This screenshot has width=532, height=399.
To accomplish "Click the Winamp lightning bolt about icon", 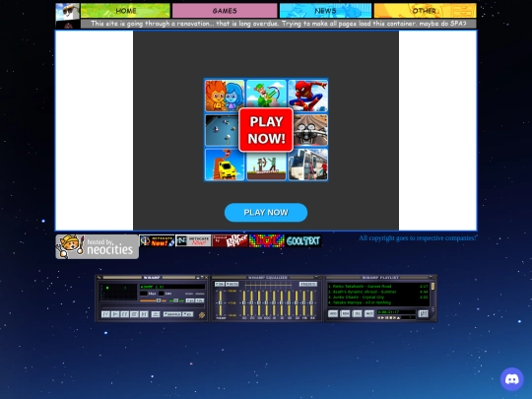I will tap(202, 315).
